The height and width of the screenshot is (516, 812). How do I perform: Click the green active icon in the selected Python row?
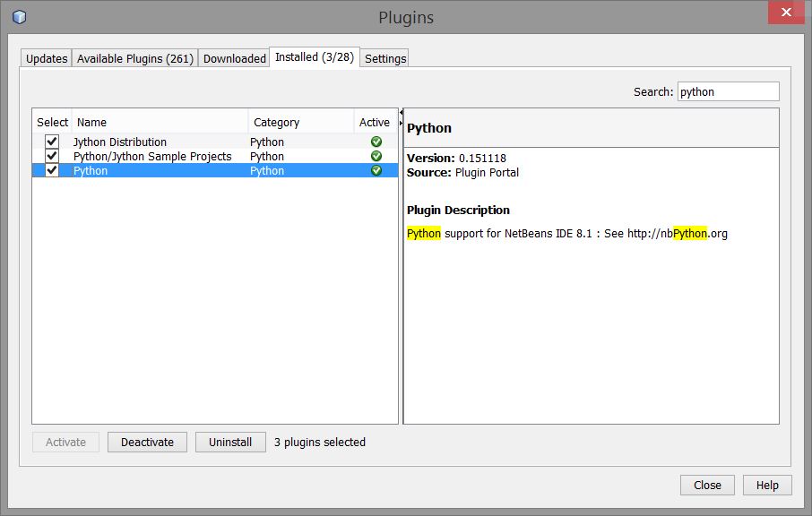pyautogui.click(x=376, y=170)
